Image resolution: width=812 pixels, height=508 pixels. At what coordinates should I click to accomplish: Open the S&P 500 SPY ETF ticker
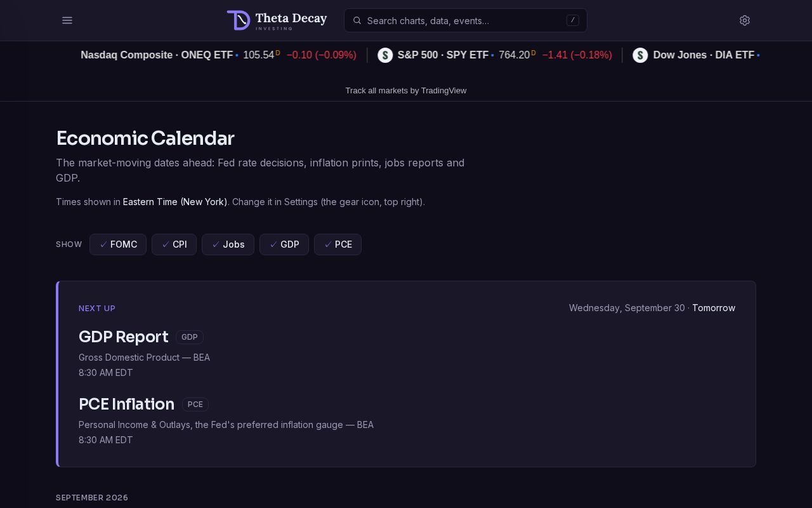click(x=443, y=55)
